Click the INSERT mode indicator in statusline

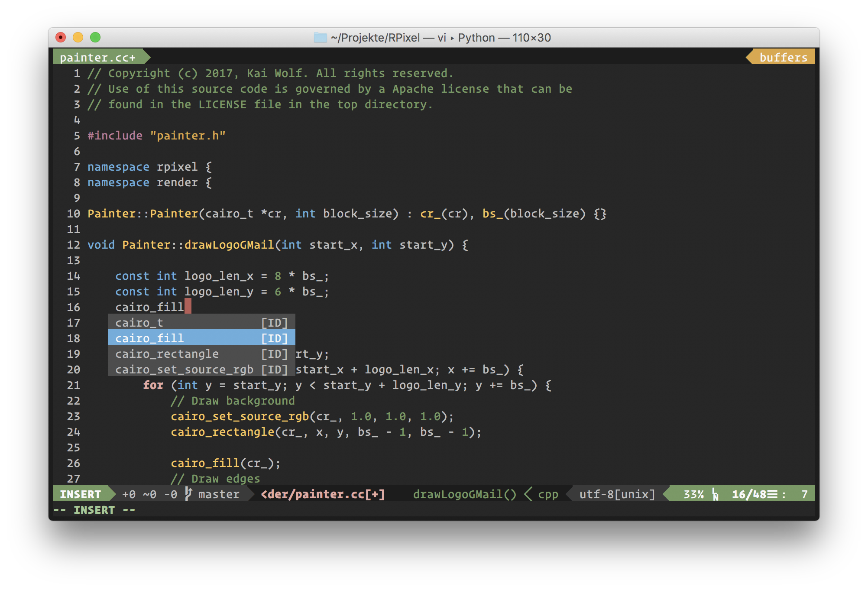pyautogui.click(x=80, y=494)
